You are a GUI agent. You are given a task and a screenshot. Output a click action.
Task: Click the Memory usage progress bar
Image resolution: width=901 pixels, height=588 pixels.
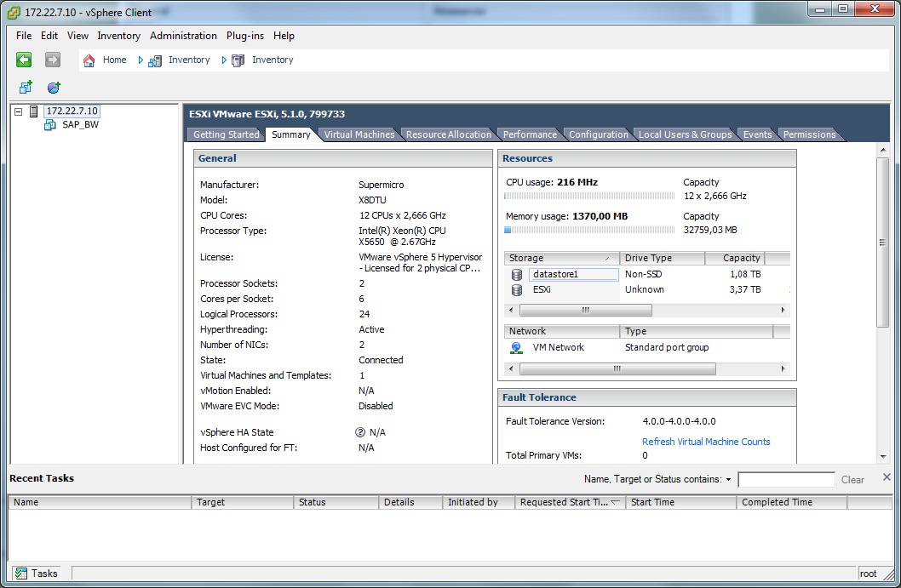pos(589,230)
